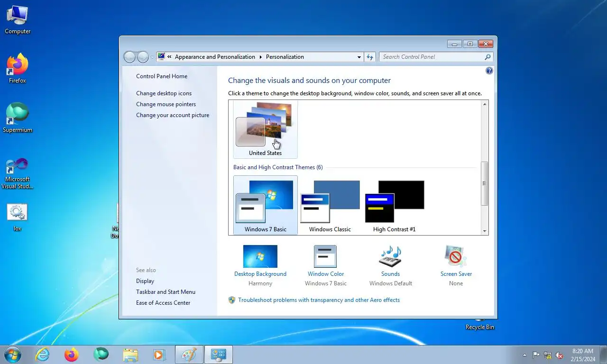Open the Windows Start menu orb
The height and width of the screenshot is (364, 607).
tap(12, 355)
